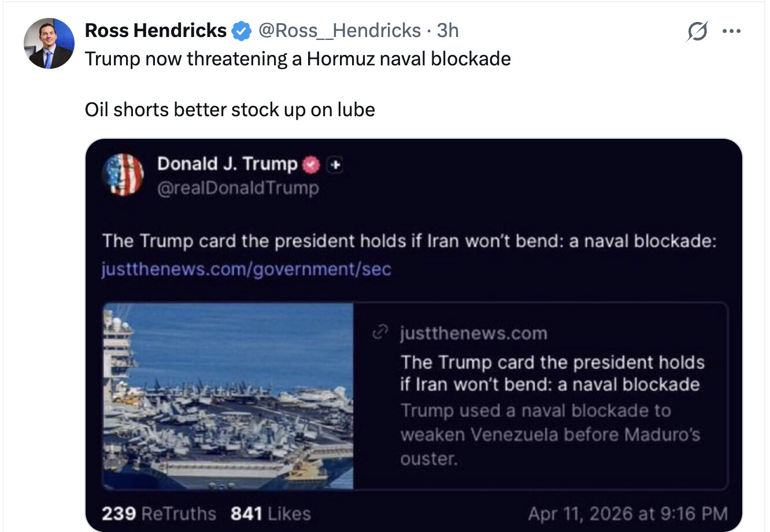
Task: Click the chain link icon in card
Action: coord(380,332)
